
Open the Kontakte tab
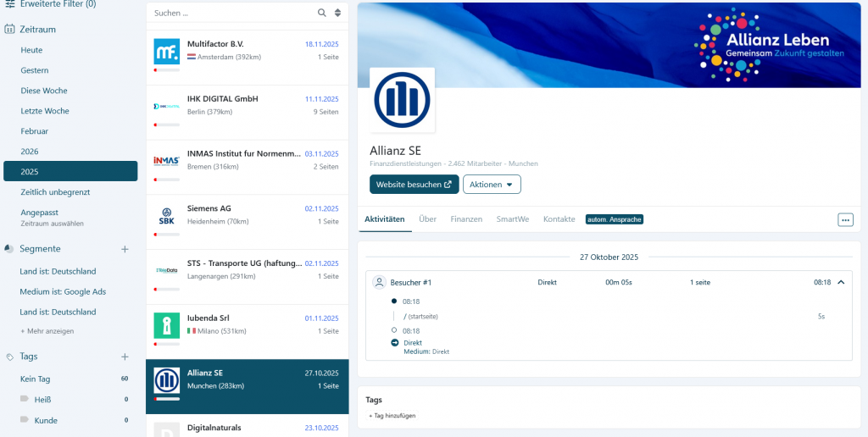pyautogui.click(x=559, y=219)
